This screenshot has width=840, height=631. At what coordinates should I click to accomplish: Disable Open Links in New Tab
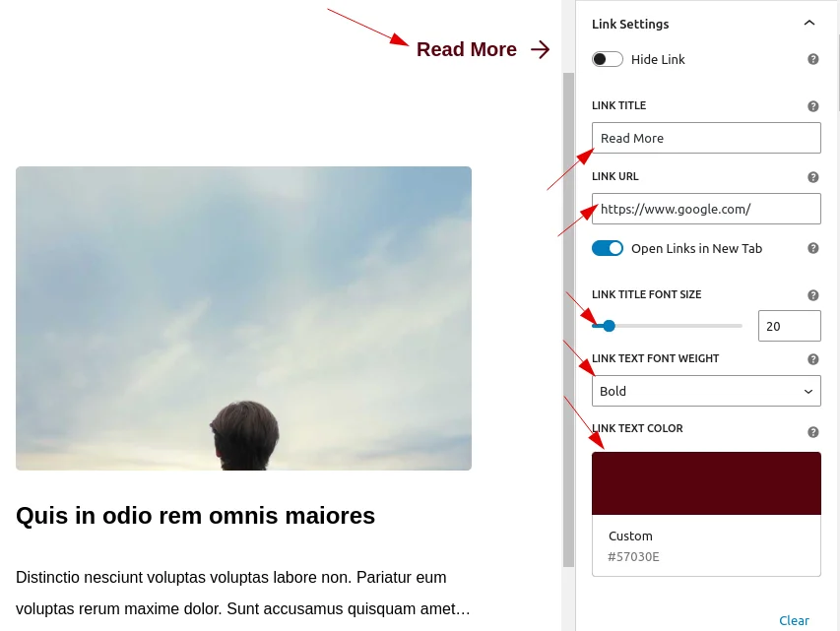coord(608,248)
